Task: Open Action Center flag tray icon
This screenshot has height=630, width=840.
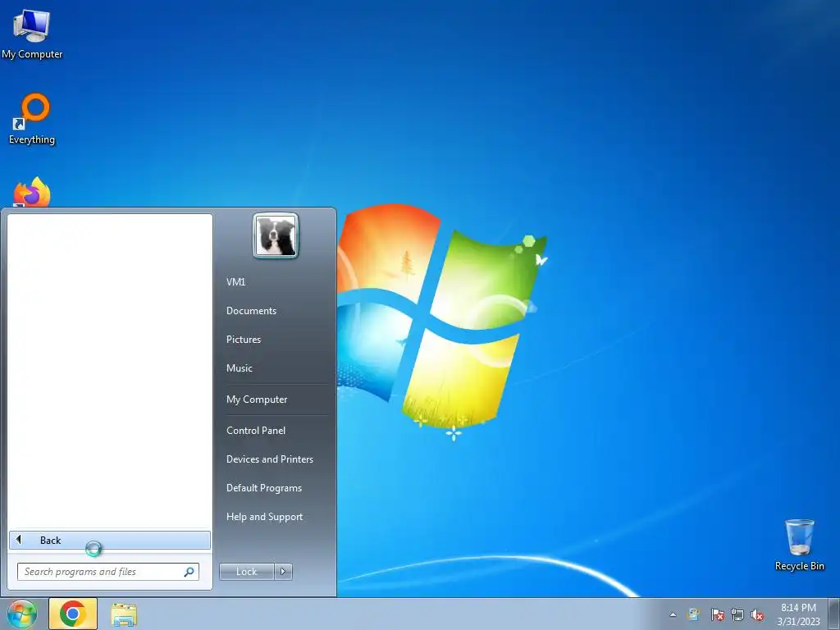Action: pos(717,614)
